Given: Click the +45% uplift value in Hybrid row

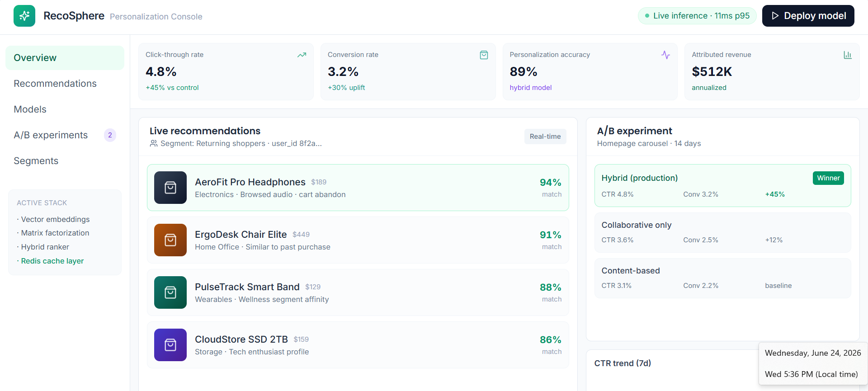Looking at the screenshot, I should tap(775, 194).
